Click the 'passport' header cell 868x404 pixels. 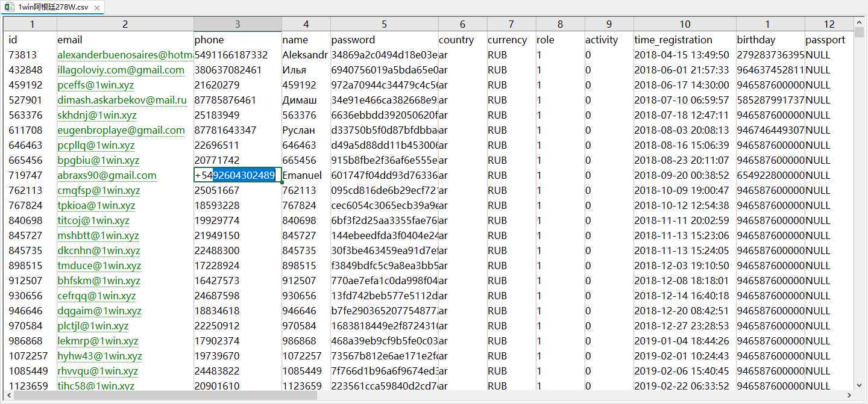click(829, 40)
